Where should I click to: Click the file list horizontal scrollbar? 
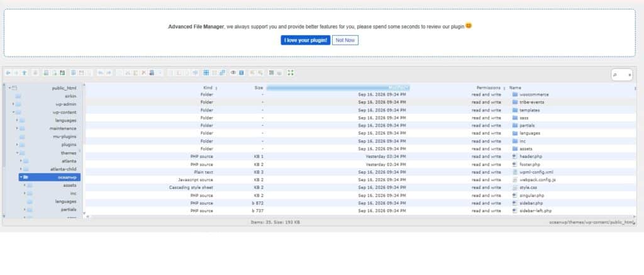pyautogui.click(x=362, y=216)
